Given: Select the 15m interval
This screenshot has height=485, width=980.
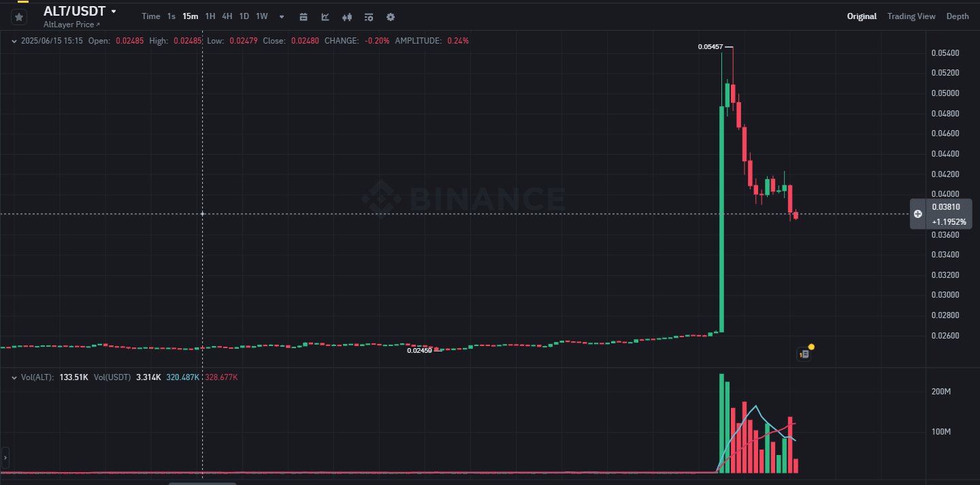Looking at the screenshot, I should (x=191, y=16).
